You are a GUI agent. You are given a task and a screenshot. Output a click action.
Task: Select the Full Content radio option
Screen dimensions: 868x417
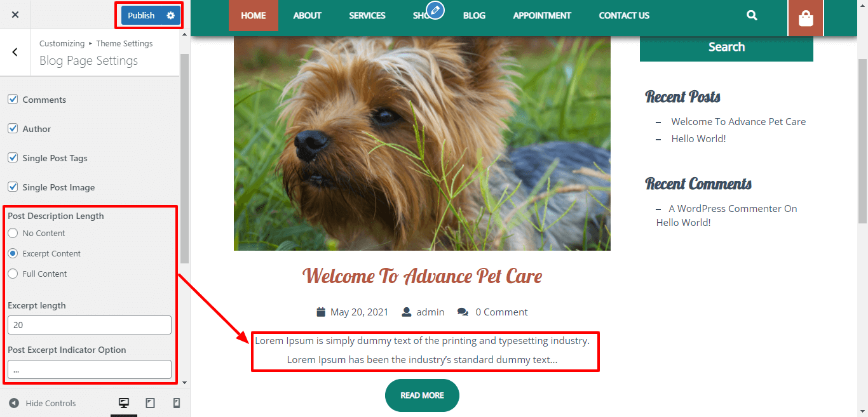(x=13, y=274)
